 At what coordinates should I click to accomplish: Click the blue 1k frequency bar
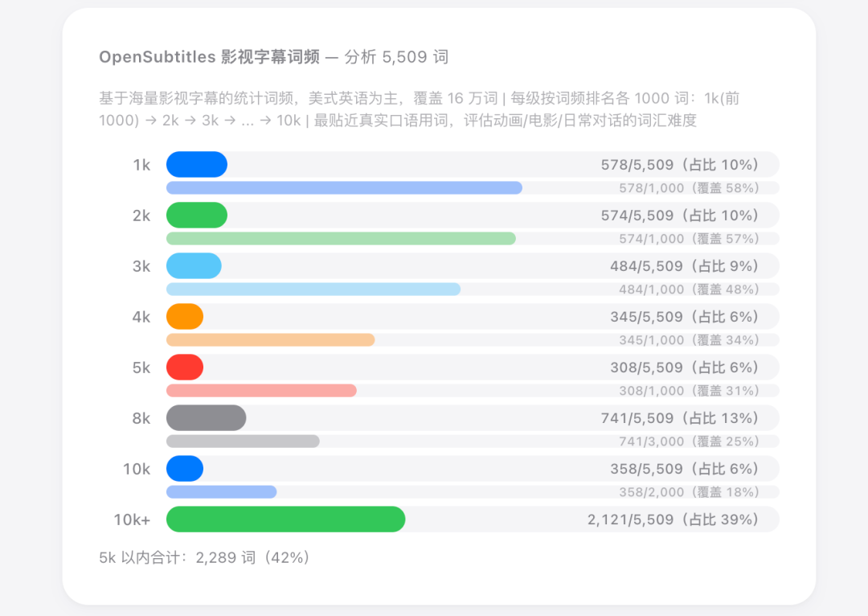[x=197, y=164]
